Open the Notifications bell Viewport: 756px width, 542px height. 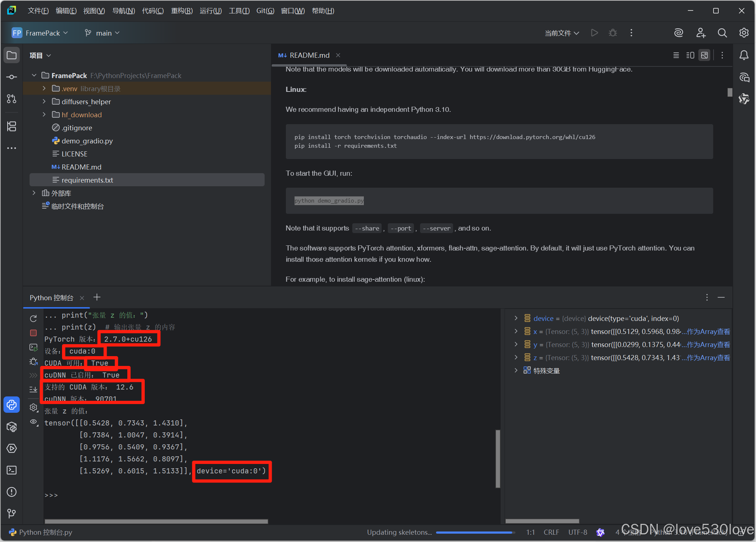pyautogui.click(x=744, y=55)
